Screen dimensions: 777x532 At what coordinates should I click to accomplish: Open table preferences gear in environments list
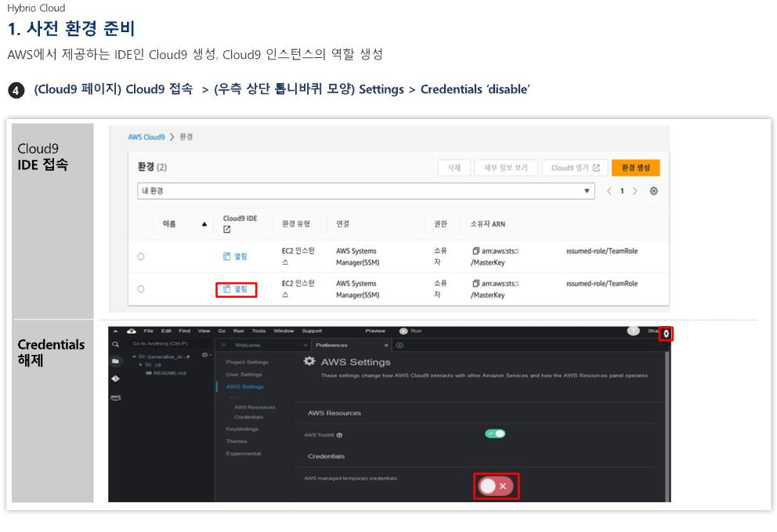click(653, 191)
